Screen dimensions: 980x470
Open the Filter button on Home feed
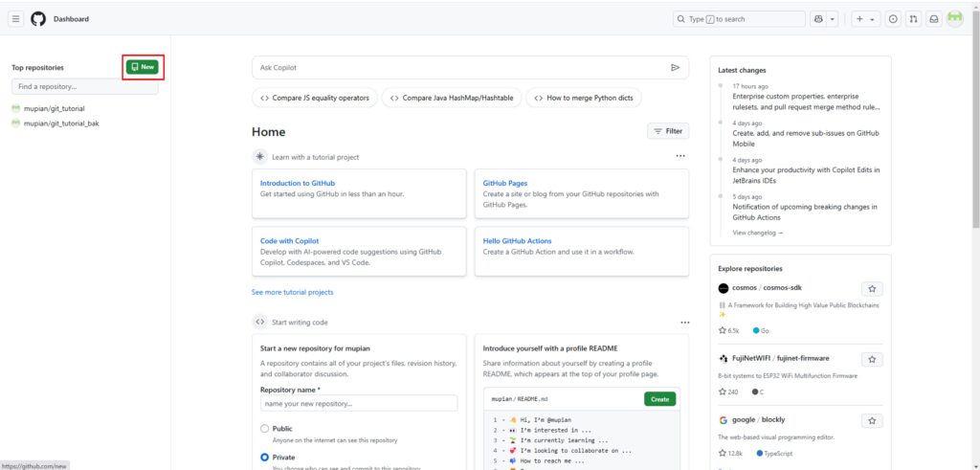[668, 131]
